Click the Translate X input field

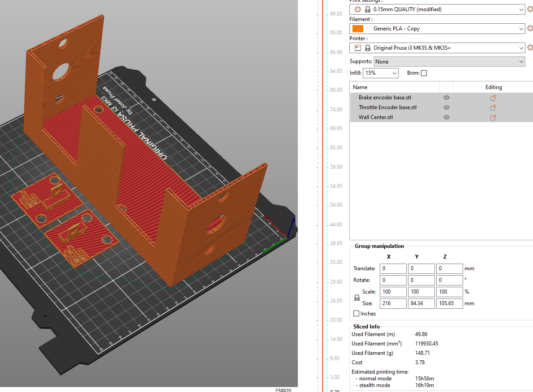393,268
